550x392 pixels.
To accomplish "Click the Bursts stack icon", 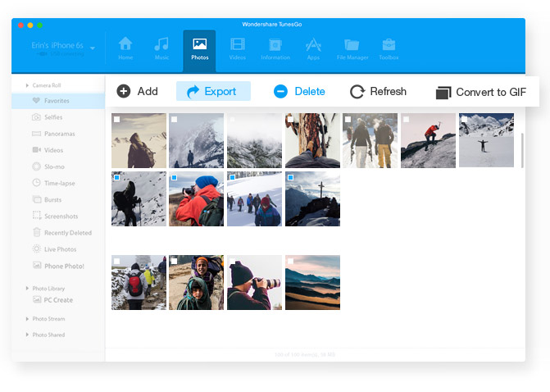I will coord(37,199).
